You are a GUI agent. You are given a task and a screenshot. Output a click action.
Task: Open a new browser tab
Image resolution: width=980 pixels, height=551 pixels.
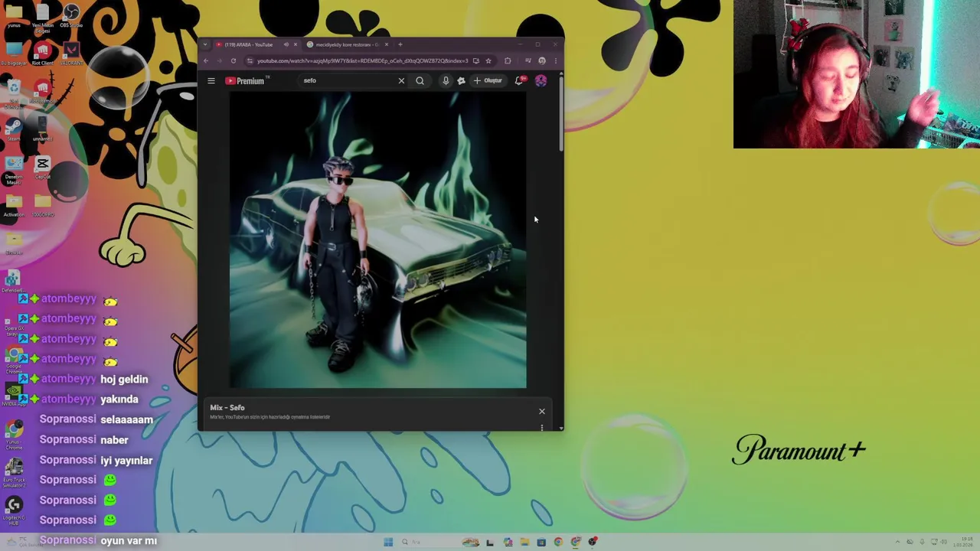[x=400, y=44]
